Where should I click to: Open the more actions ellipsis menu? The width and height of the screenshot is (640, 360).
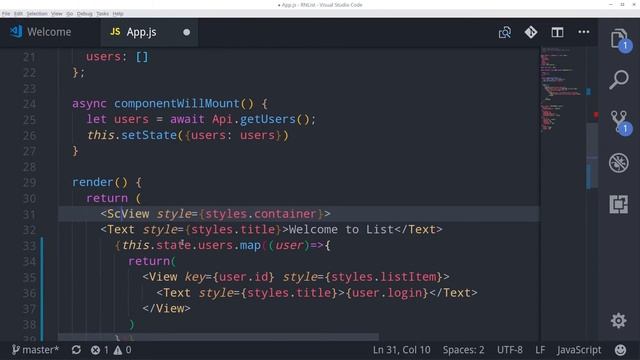click(x=584, y=32)
